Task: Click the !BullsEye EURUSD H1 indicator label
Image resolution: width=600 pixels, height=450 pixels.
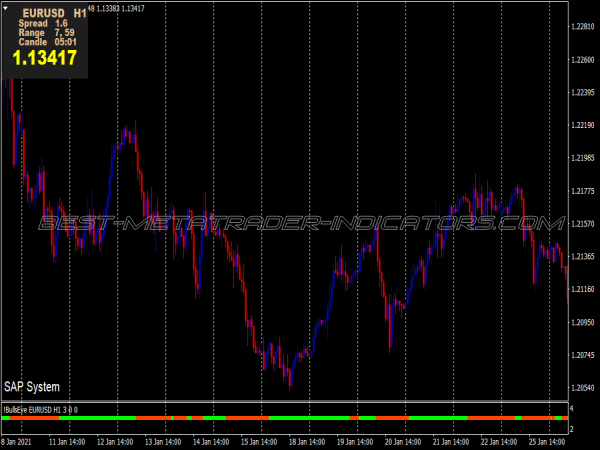Action: point(40,410)
